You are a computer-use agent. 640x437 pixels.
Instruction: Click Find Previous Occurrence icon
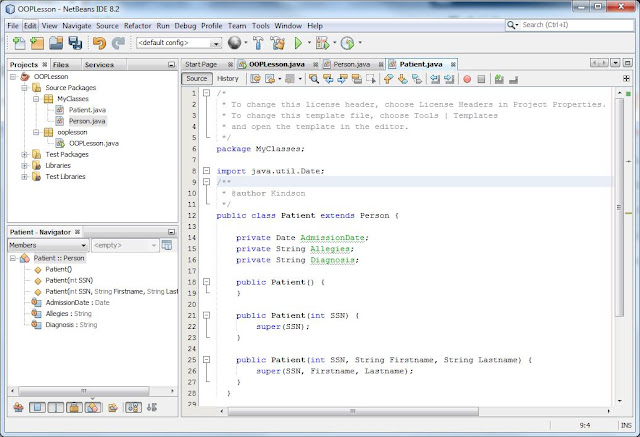pos(328,79)
